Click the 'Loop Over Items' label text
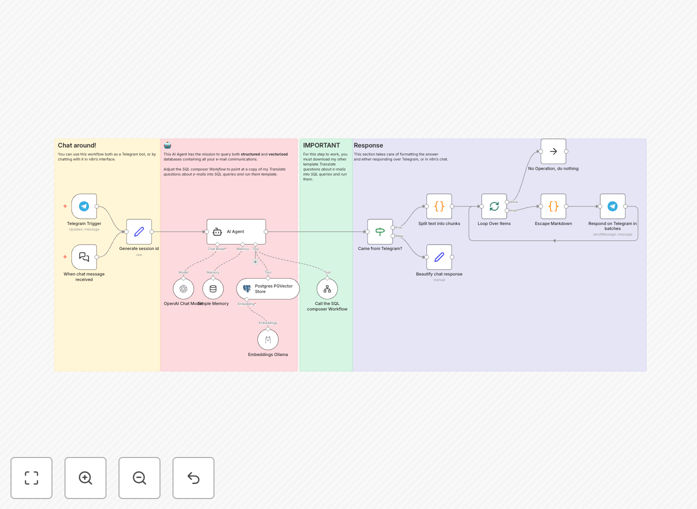 (x=494, y=224)
